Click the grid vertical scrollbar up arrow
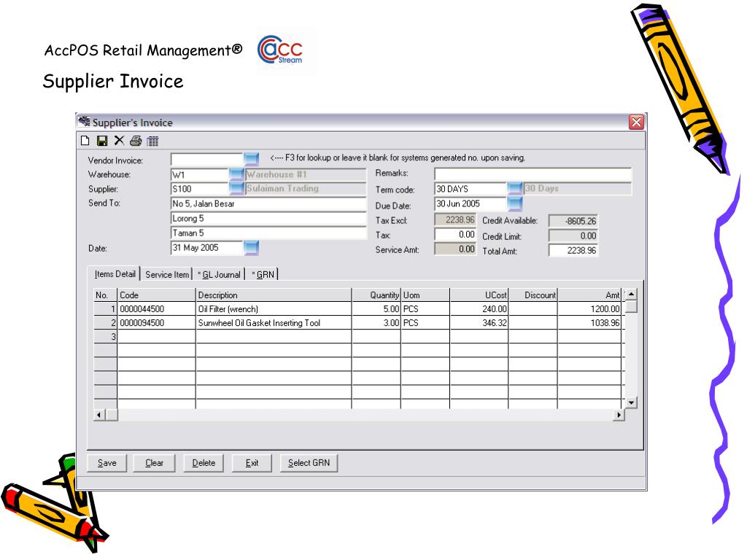Screen dimensions: 747x560 [631, 295]
